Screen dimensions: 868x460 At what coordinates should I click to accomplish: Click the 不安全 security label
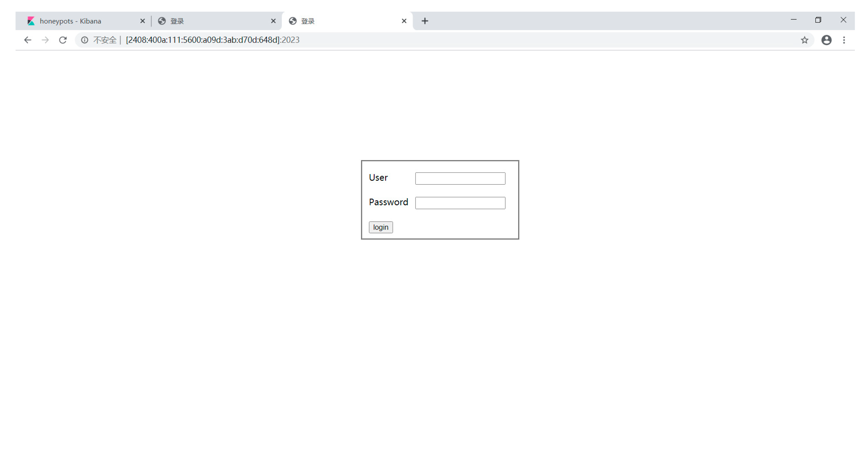pyautogui.click(x=105, y=40)
